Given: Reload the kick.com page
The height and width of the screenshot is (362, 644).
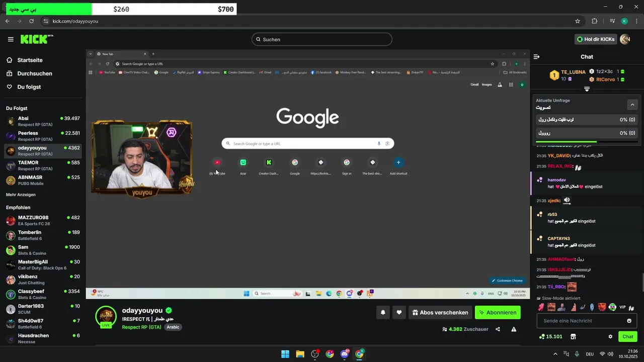Looking at the screenshot, I should point(31,21).
